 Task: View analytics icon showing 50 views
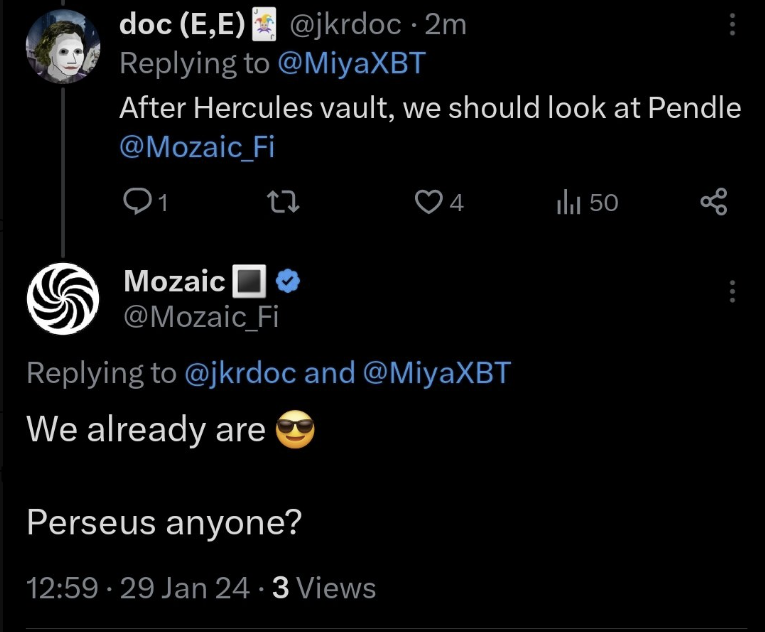click(565, 203)
